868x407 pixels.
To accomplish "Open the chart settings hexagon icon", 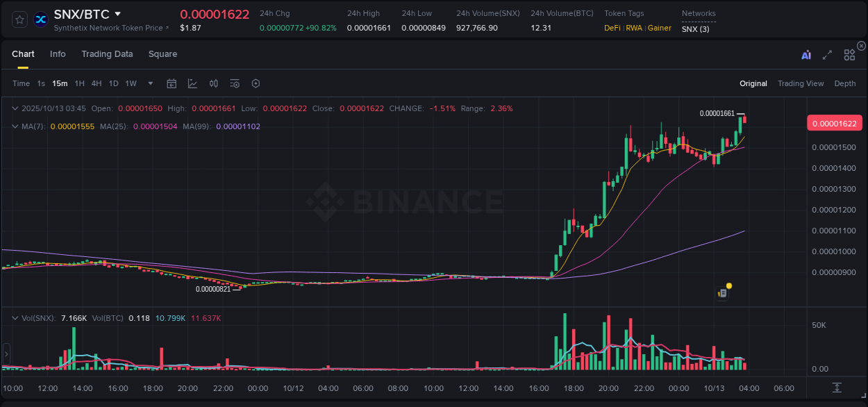I will coord(256,83).
